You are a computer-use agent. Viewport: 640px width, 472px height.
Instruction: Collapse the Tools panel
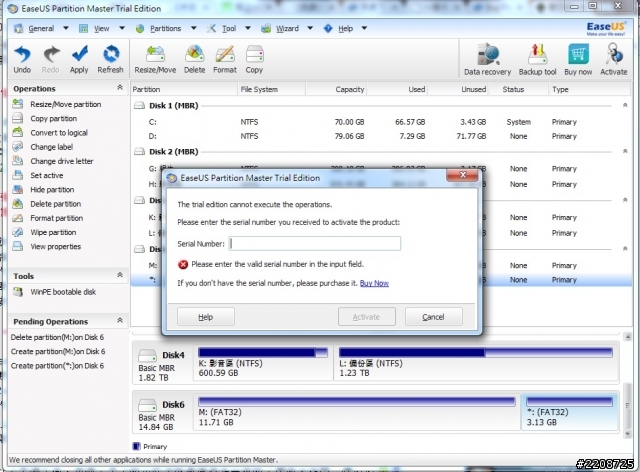click(x=120, y=275)
